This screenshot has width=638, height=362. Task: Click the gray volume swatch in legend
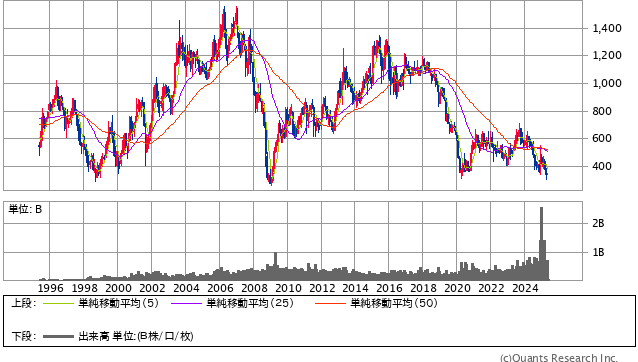click(58, 336)
